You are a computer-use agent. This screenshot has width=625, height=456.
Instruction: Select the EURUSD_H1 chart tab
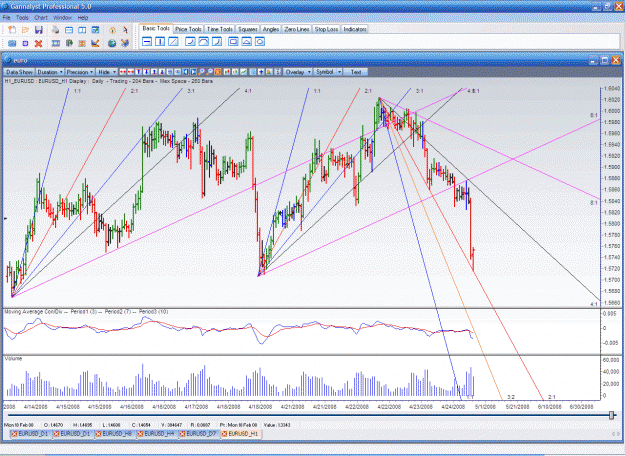click(240, 434)
